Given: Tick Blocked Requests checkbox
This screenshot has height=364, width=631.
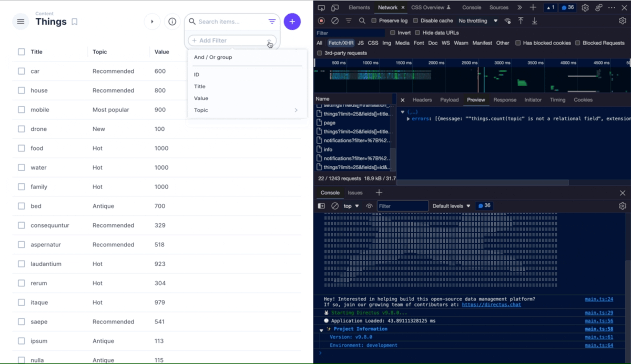Looking at the screenshot, I should [x=577, y=43].
